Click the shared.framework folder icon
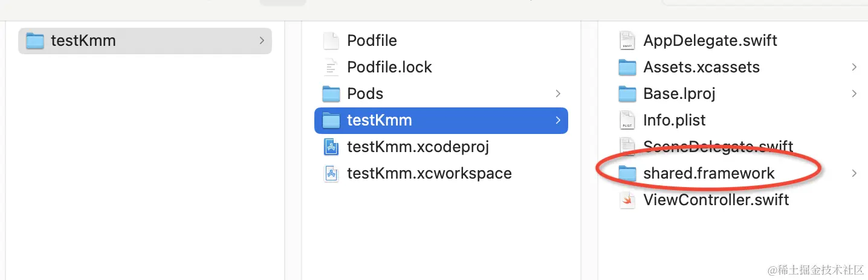Viewport: 868px width, 280px height. (x=627, y=174)
